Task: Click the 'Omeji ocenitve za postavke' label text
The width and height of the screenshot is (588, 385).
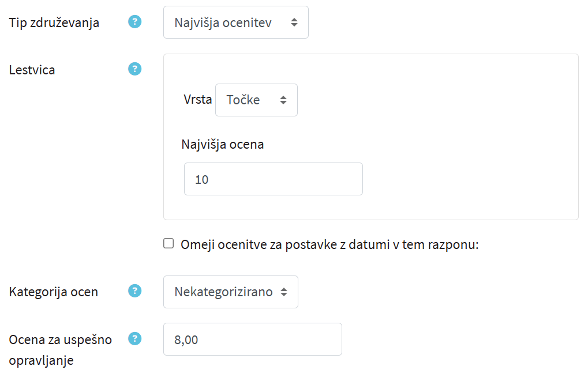Action: 330,244
